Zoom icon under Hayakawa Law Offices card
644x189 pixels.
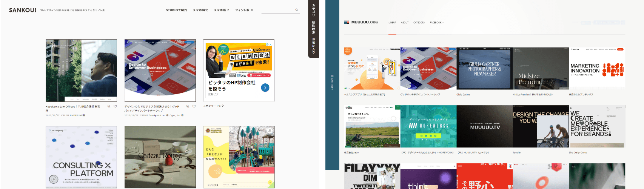pyautogui.click(x=109, y=106)
